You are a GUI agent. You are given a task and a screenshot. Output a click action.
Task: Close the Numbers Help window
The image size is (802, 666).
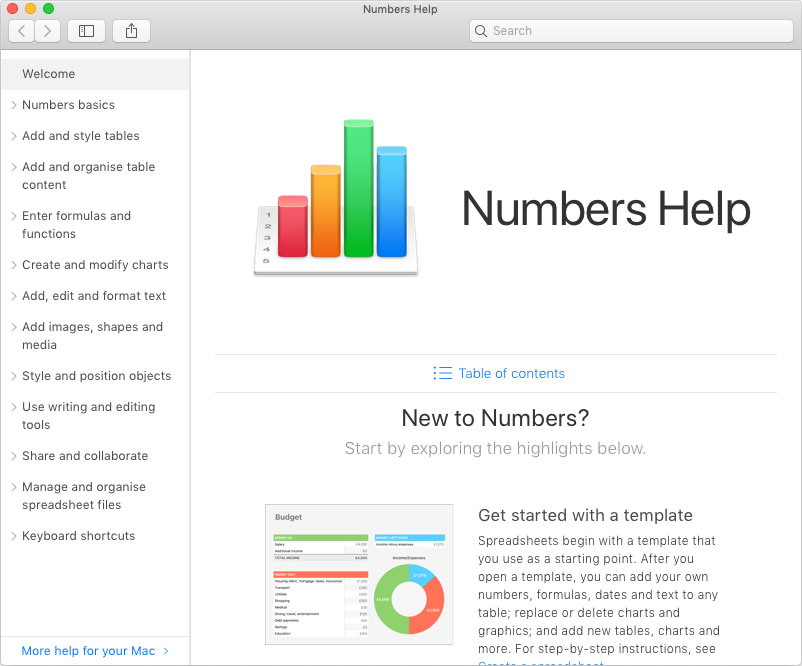(x=12, y=8)
